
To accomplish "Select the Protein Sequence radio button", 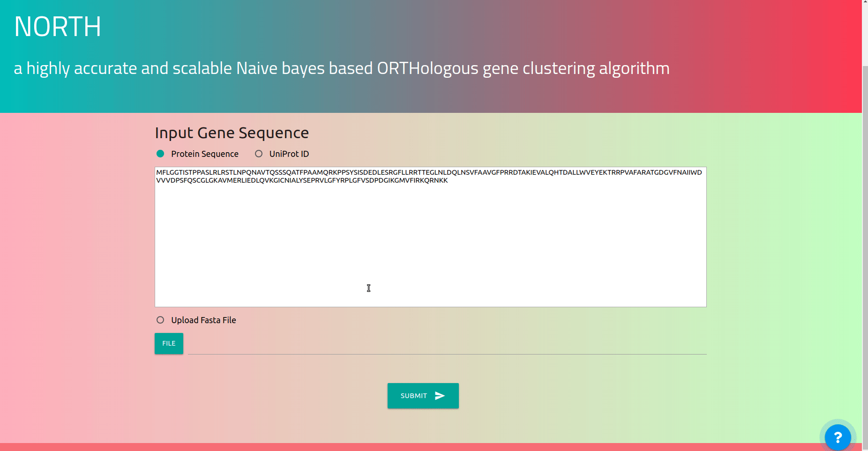I will [160, 154].
